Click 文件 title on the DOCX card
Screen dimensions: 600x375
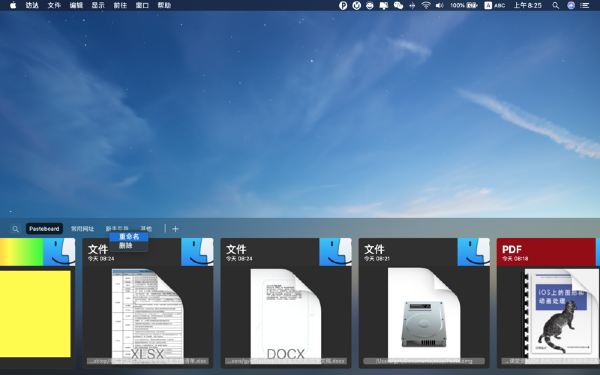click(236, 249)
